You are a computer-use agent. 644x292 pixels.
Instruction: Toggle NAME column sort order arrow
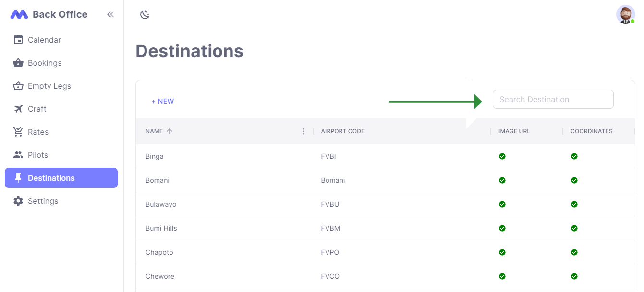click(x=170, y=131)
